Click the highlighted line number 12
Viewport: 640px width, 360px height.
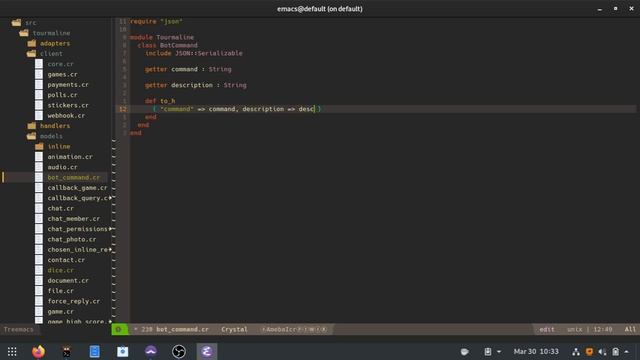[x=122, y=109]
